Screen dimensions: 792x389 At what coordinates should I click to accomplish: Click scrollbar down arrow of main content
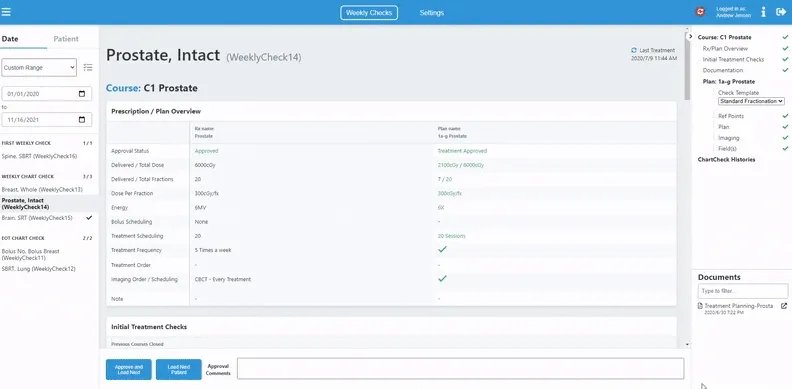pos(687,344)
